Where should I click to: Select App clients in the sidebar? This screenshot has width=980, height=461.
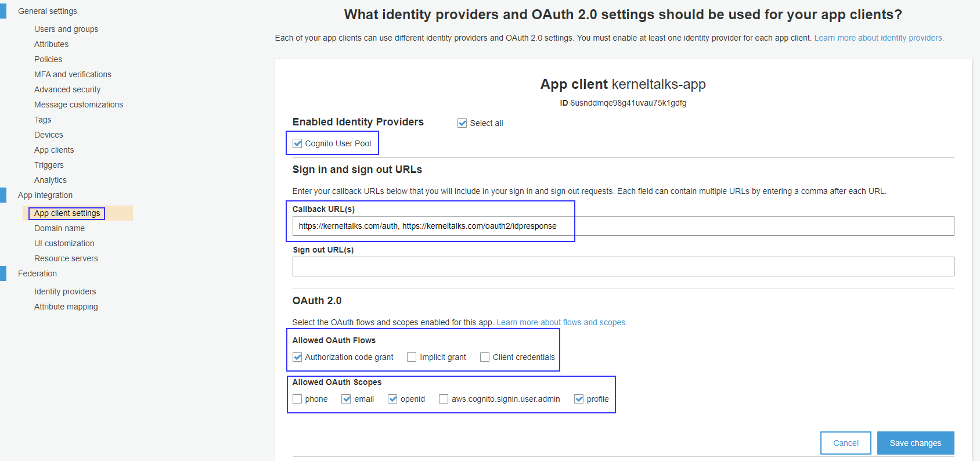(53, 149)
